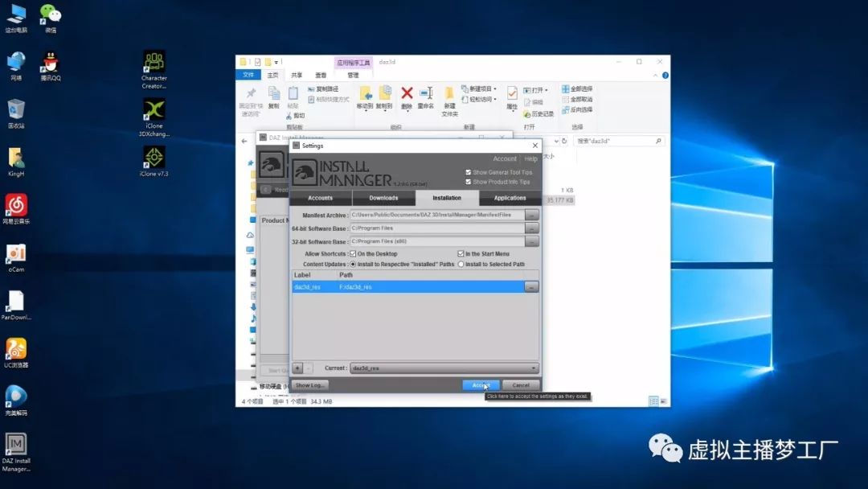The image size is (868, 489).
Task: Click the Accept button
Action: [481, 385]
